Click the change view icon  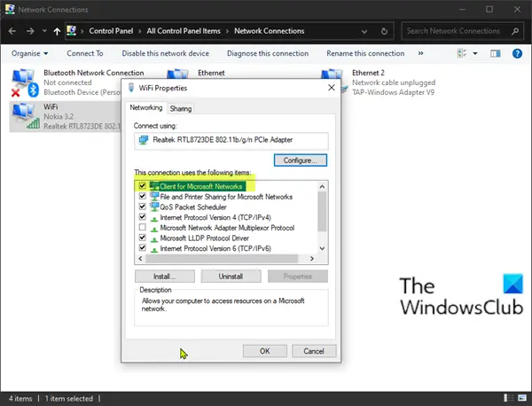tap(462, 53)
